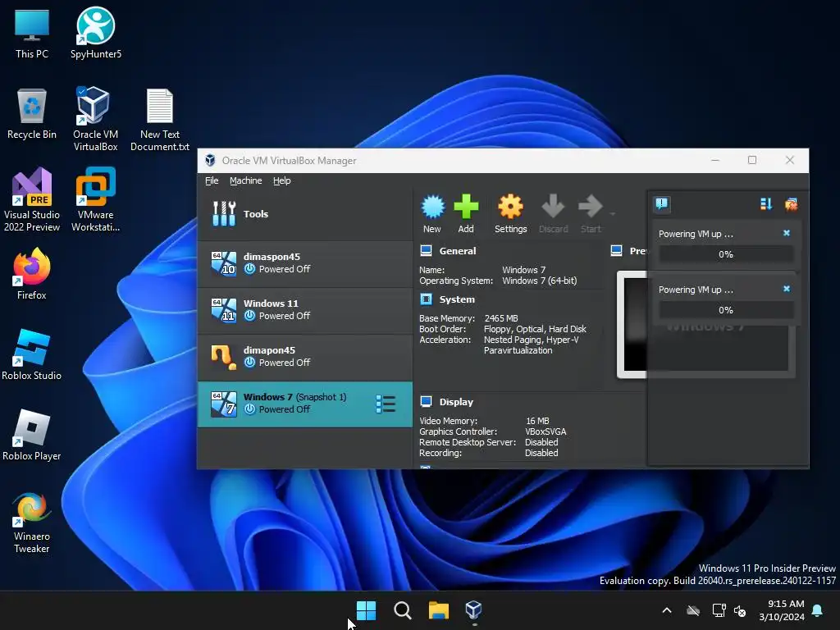Open SpyHunter5 desktop shortcut
Viewport: 840px width, 630px height.
click(96, 34)
